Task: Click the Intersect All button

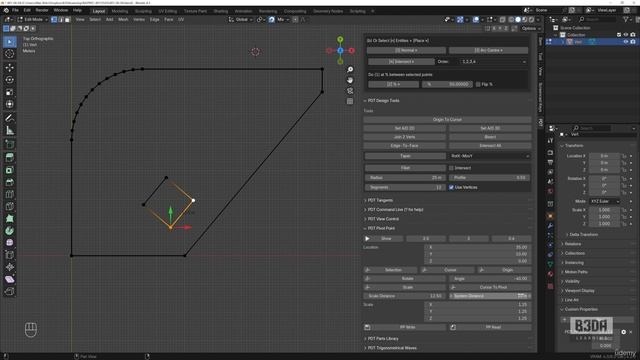Action: tap(490, 146)
